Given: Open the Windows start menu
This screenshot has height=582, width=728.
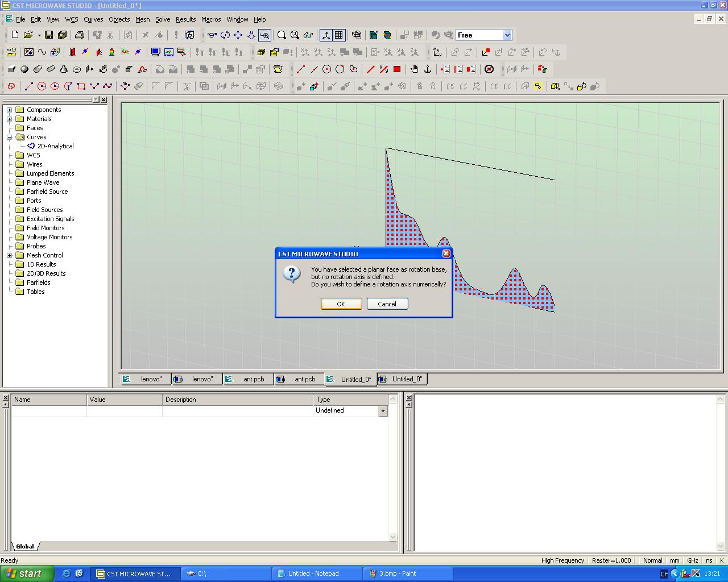Looking at the screenshot, I should click(27, 573).
